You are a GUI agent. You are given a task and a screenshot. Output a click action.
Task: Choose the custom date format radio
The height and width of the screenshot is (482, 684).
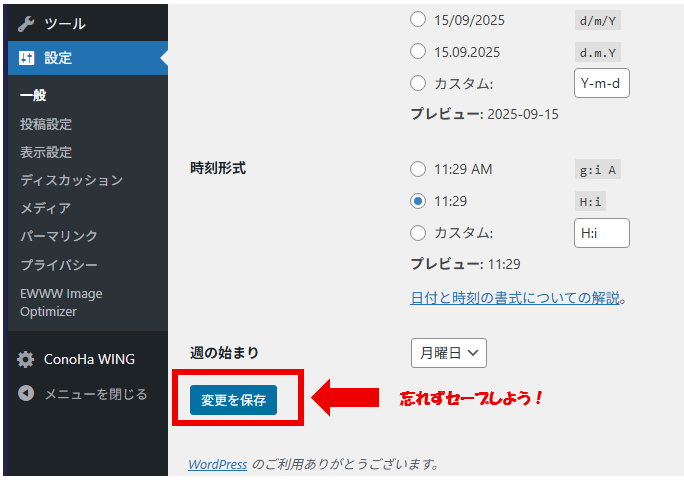(x=418, y=83)
